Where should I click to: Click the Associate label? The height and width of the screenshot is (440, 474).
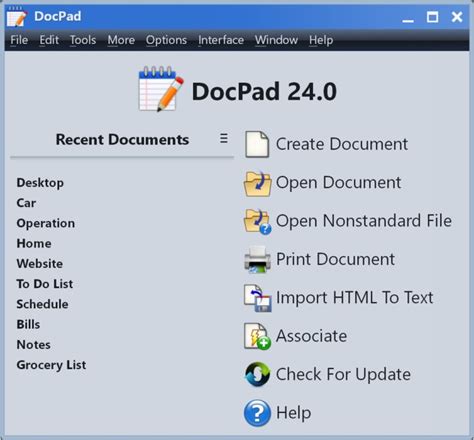point(311,336)
